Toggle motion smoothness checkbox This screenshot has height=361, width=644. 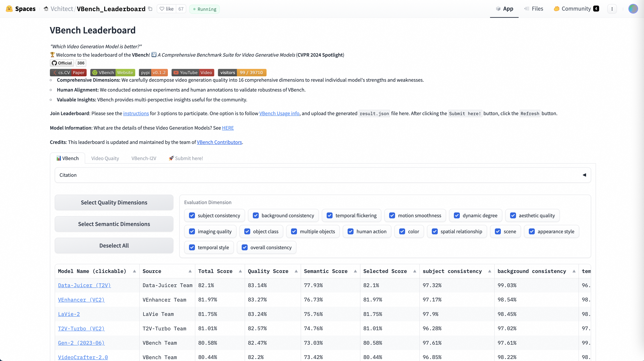click(x=392, y=216)
